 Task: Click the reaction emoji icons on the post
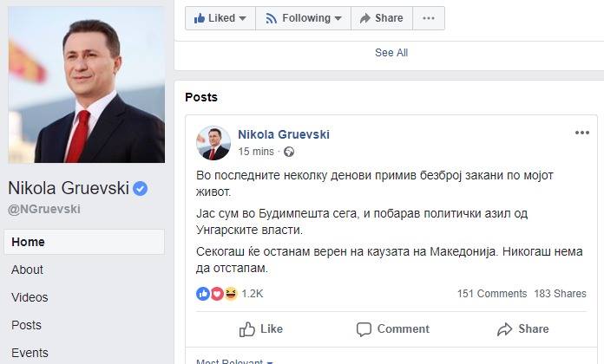[217, 294]
